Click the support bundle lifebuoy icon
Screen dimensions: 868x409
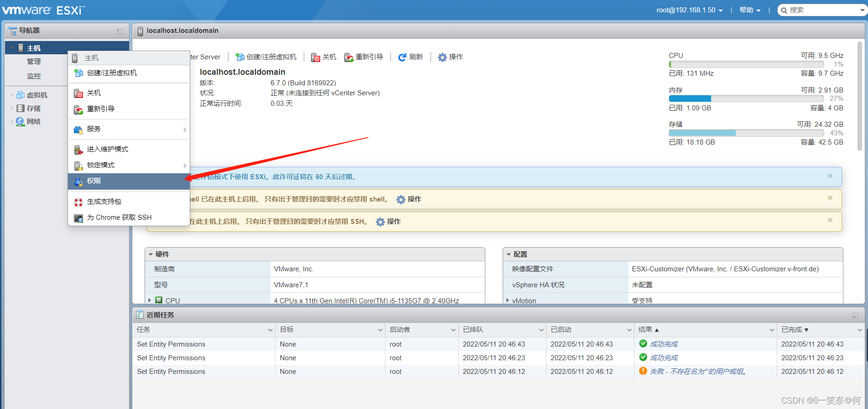tap(78, 202)
